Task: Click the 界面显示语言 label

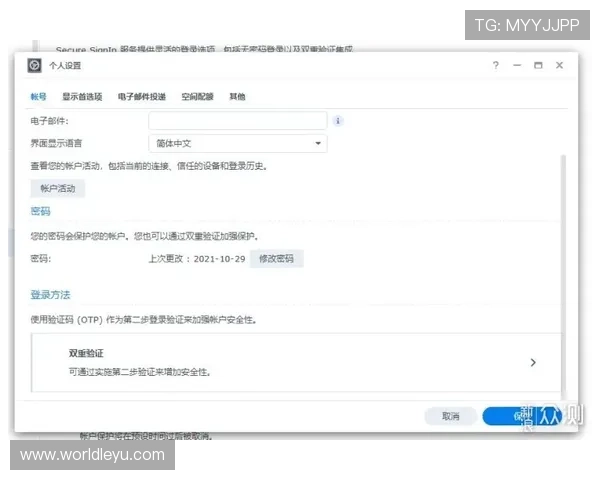Action: (x=56, y=144)
